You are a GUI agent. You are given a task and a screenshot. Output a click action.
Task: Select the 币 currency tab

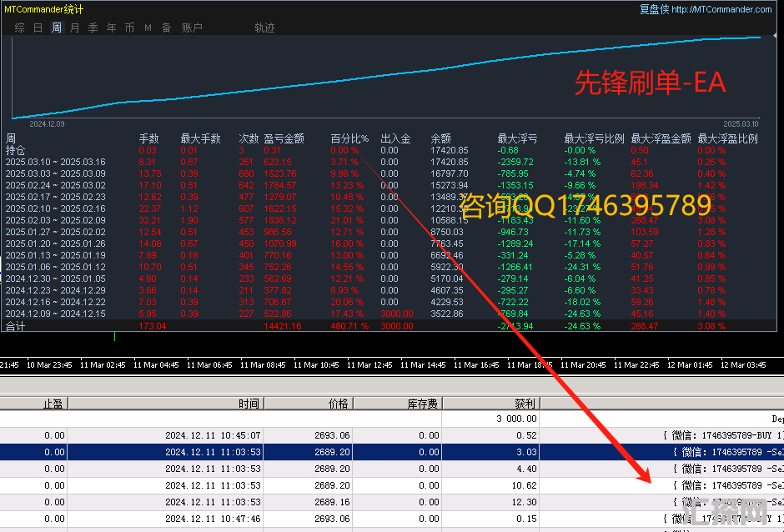point(129,28)
